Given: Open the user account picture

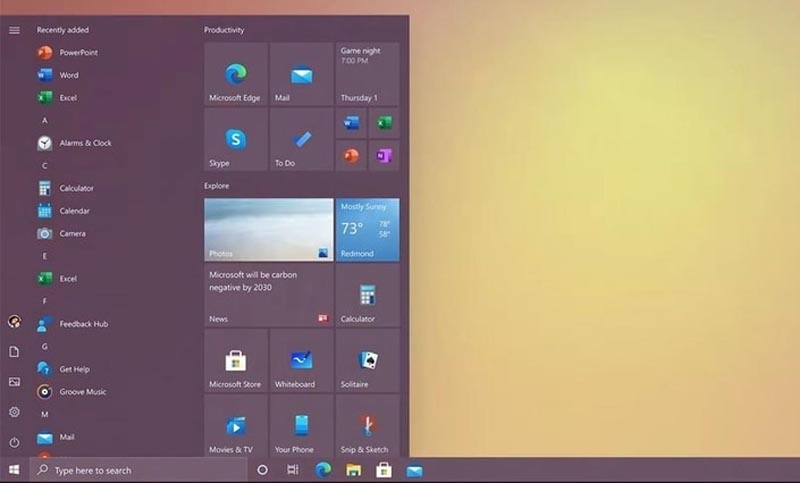Looking at the screenshot, I should [x=14, y=321].
